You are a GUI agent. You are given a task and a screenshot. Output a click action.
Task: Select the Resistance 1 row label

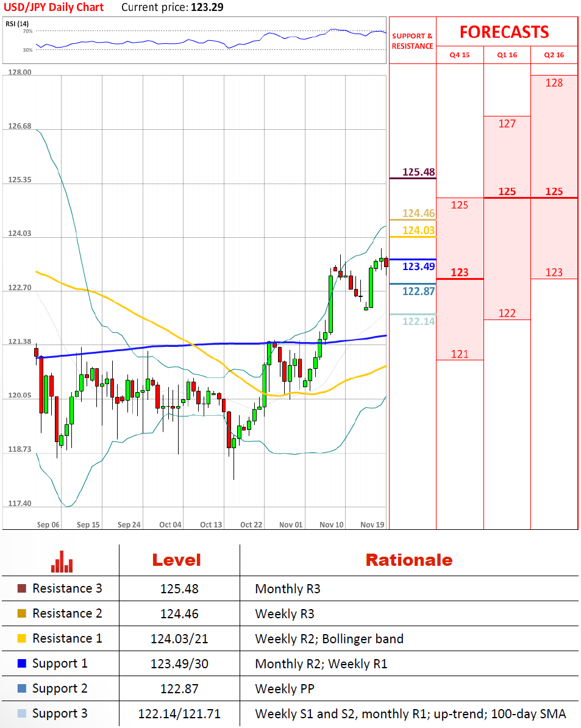[x=67, y=638]
